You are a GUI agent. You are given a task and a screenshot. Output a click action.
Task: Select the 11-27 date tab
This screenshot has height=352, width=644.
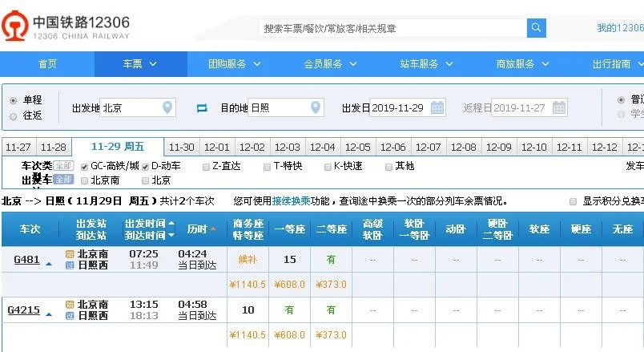[x=18, y=148]
